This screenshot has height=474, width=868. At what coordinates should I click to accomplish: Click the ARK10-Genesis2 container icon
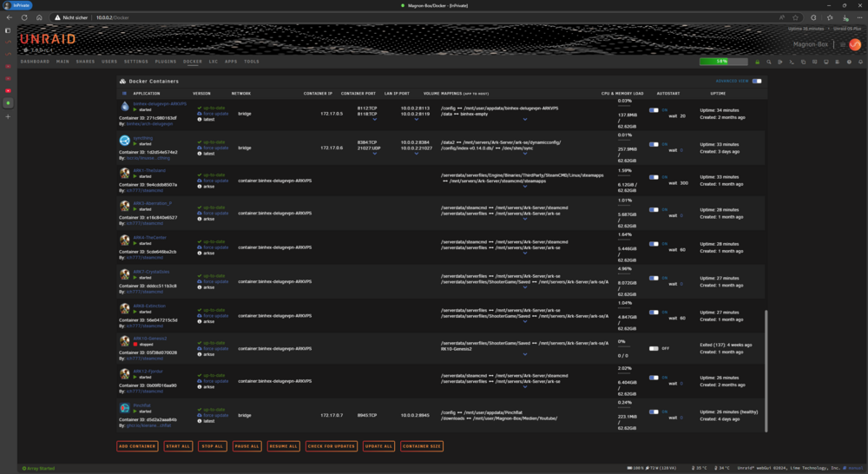[x=124, y=341]
